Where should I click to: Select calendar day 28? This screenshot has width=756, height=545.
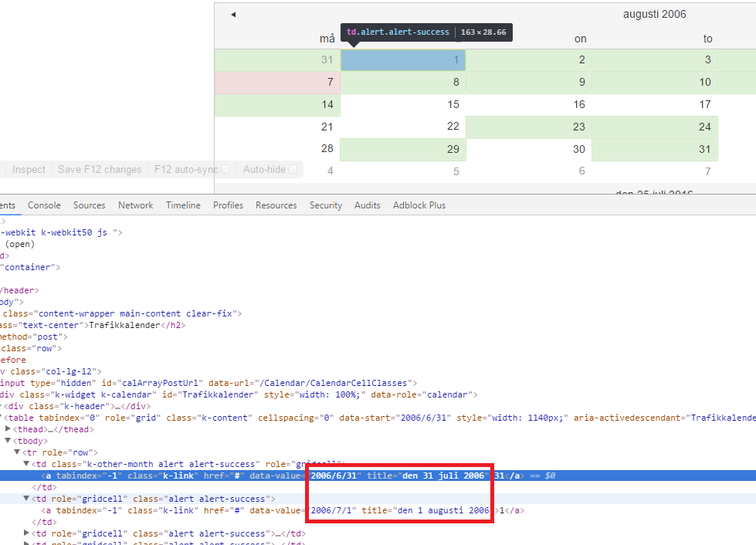point(278,150)
